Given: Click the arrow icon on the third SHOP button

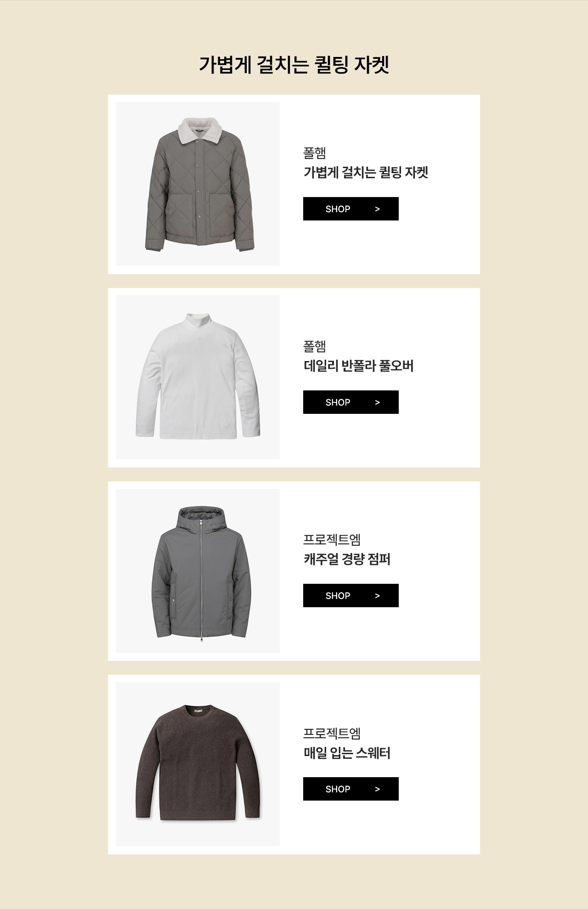Looking at the screenshot, I should (x=378, y=596).
